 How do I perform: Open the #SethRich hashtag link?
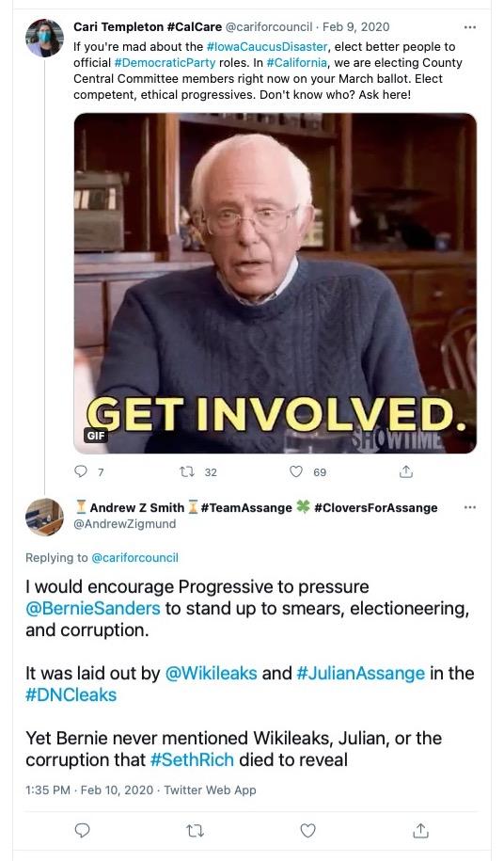(192, 760)
